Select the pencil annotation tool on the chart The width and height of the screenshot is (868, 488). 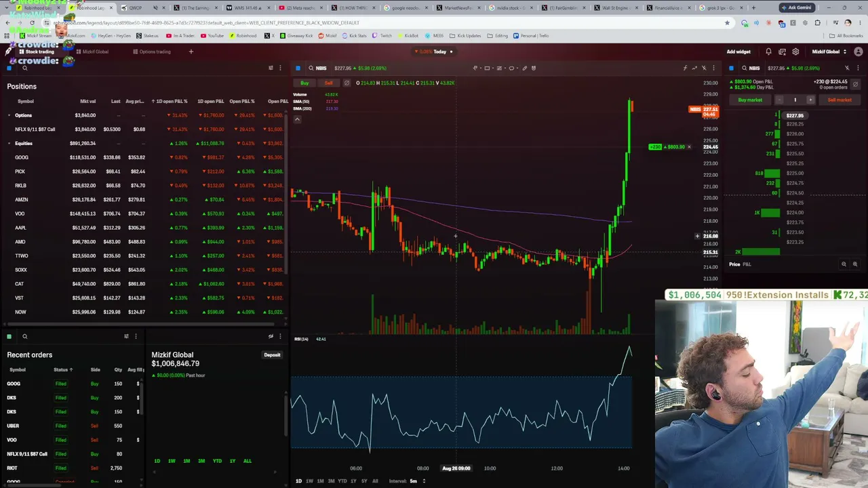pyautogui.click(x=524, y=68)
